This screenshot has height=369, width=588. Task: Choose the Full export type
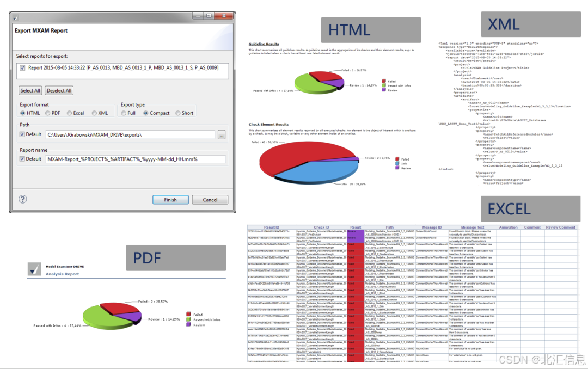(x=124, y=113)
